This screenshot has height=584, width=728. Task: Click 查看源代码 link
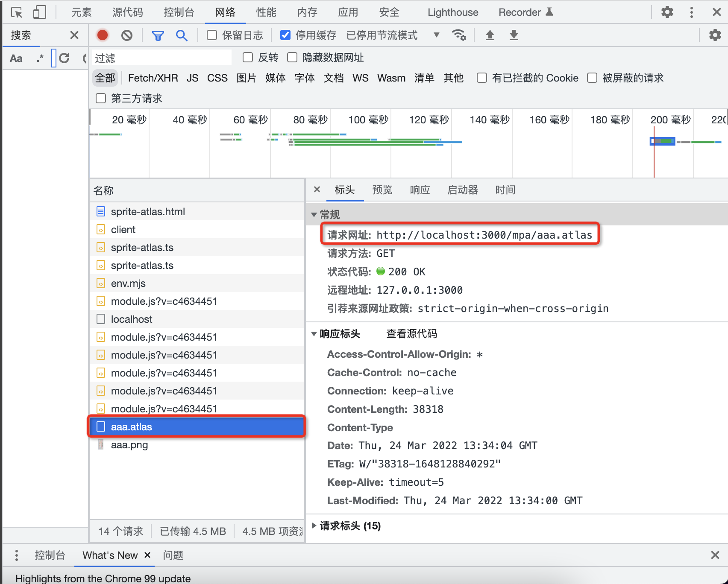(411, 334)
